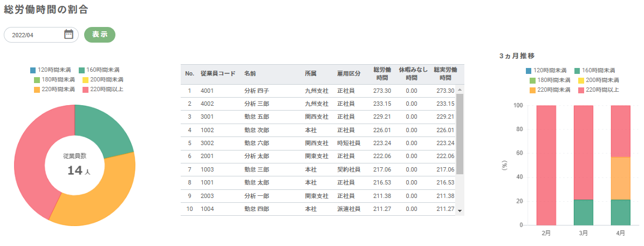Screen dimensions: 644x246
Task: Click the 表示 button
Action: tap(100, 35)
